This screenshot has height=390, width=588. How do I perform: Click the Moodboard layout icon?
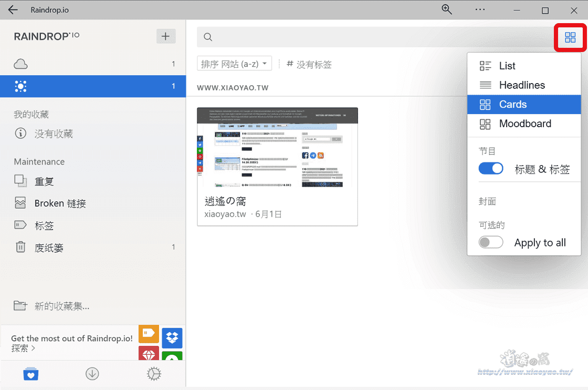(485, 124)
